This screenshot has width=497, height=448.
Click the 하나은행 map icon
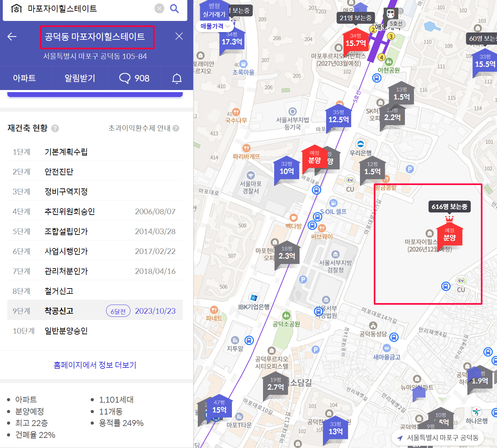tap(476, 412)
